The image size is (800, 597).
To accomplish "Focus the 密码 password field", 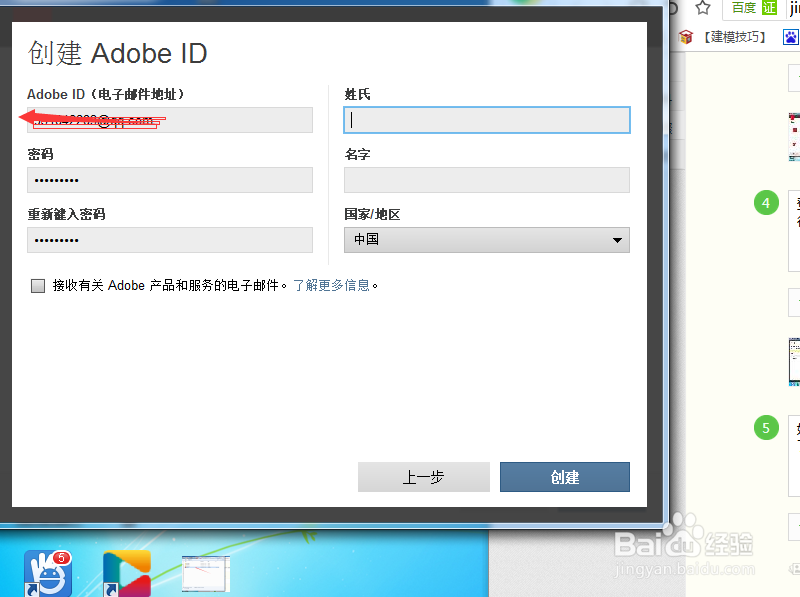I will pos(170,180).
